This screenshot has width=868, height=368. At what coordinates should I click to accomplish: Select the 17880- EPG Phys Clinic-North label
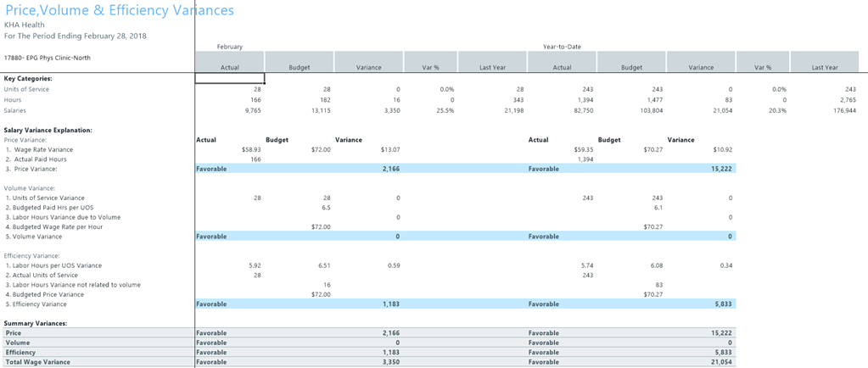point(48,58)
